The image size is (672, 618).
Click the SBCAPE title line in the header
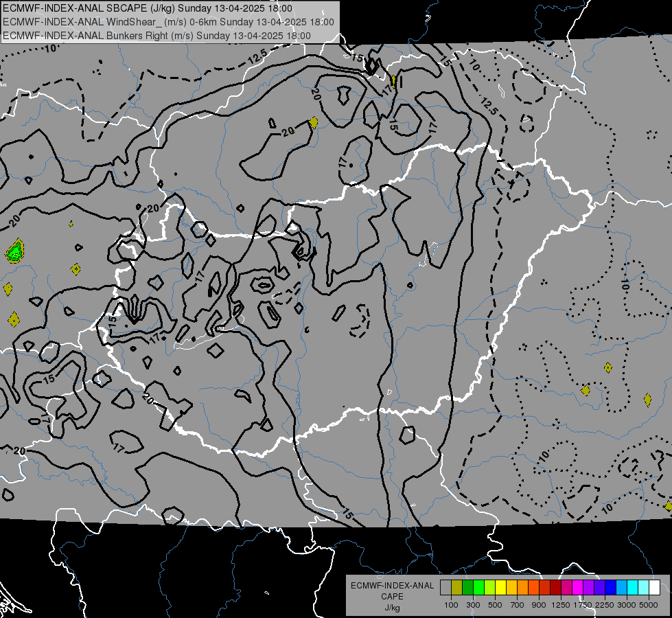click(148, 8)
